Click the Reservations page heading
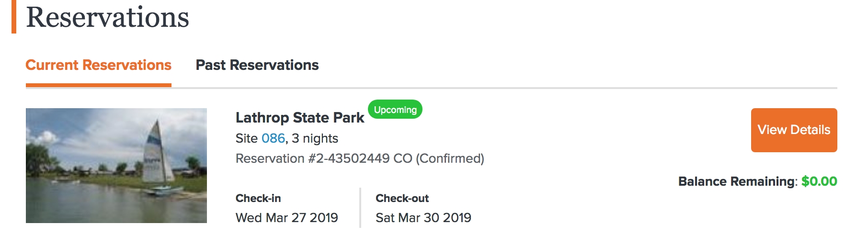The width and height of the screenshot is (868, 247). [x=107, y=18]
